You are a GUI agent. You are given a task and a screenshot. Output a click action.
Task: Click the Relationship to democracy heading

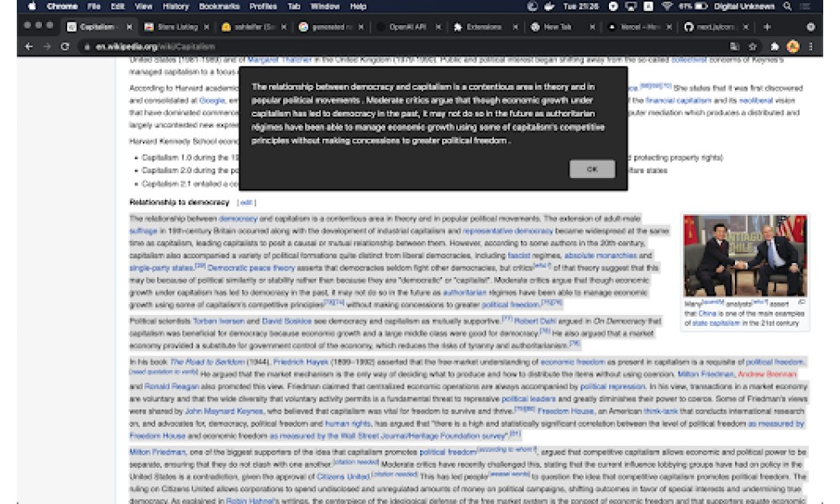click(x=179, y=202)
